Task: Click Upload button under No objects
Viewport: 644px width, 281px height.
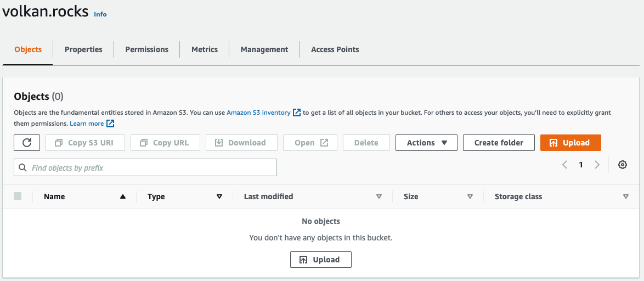Action: click(321, 260)
